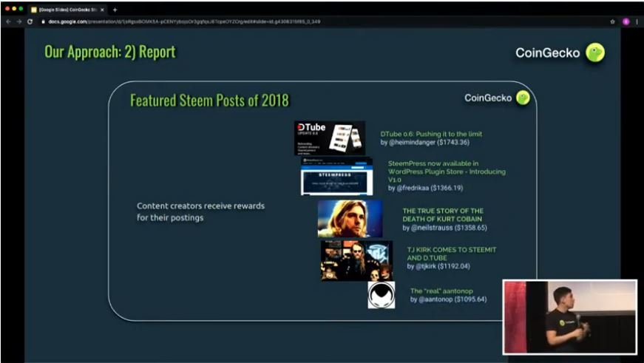
Task: Open the DTube update thumbnail
Action: pyautogui.click(x=329, y=138)
